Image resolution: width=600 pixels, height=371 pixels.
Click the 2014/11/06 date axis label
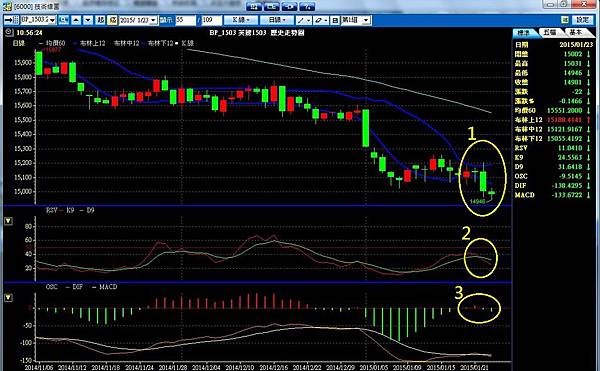40,367
